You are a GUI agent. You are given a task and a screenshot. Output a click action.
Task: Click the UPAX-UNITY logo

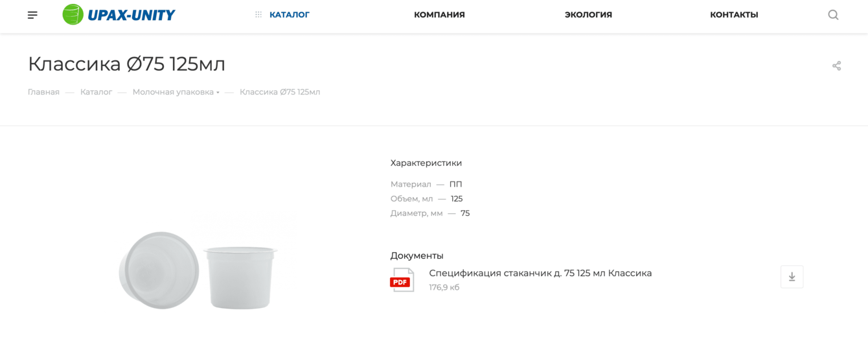[119, 14]
